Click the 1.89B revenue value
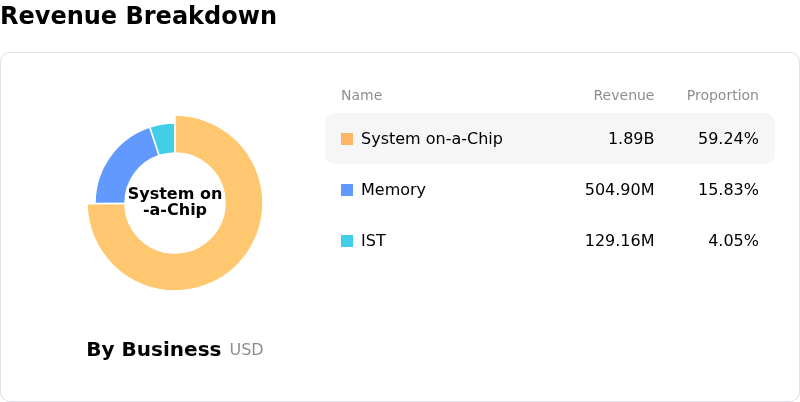This screenshot has width=800, height=402. coord(631,139)
